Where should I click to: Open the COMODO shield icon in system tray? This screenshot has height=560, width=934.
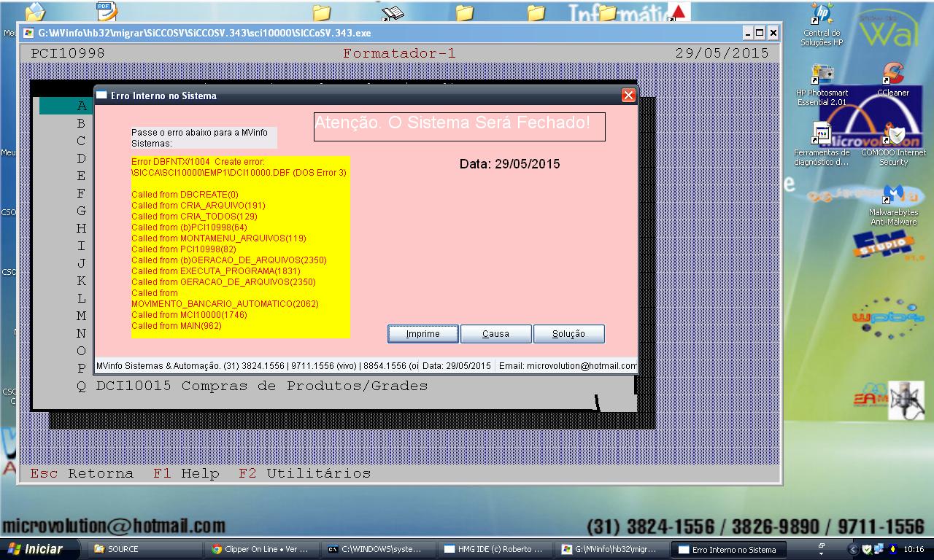pyautogui.click(x=867, y=549)
